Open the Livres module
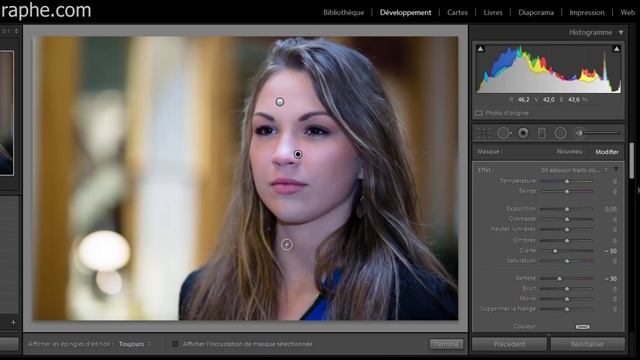 493,13
